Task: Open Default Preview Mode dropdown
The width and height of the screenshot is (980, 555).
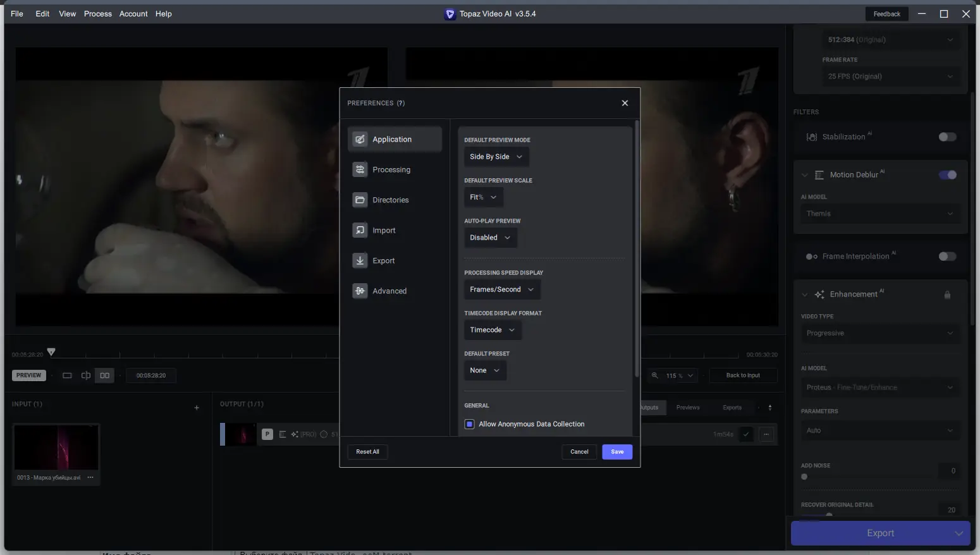Action: (x=496, y=157)
